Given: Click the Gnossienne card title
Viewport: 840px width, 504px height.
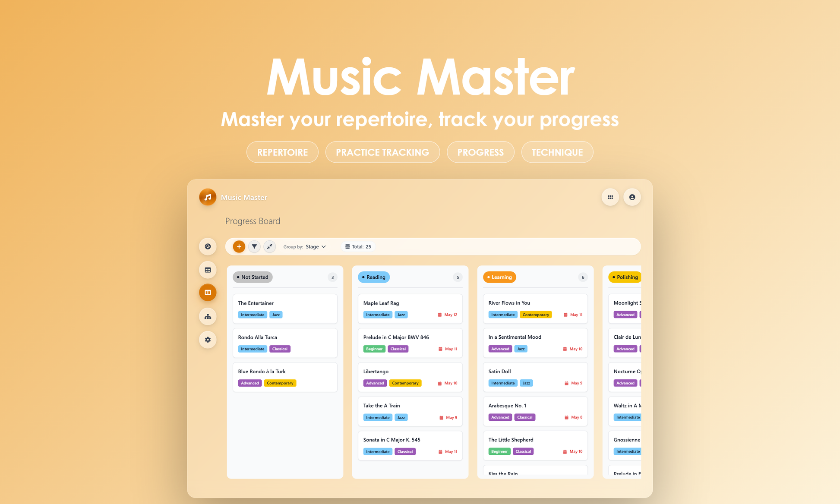Looking at the screenshot, I should (627, 440).
